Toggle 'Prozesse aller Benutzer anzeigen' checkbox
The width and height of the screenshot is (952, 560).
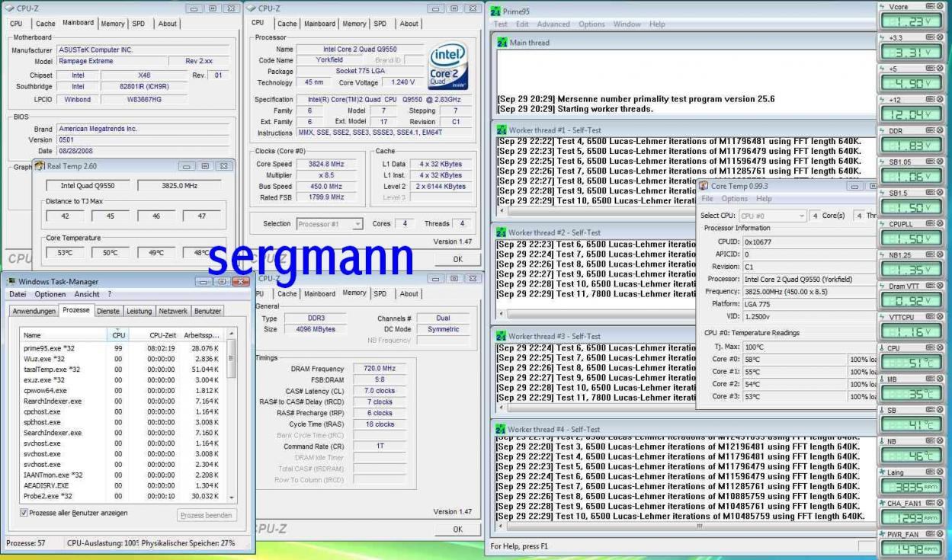click(25, 513)
